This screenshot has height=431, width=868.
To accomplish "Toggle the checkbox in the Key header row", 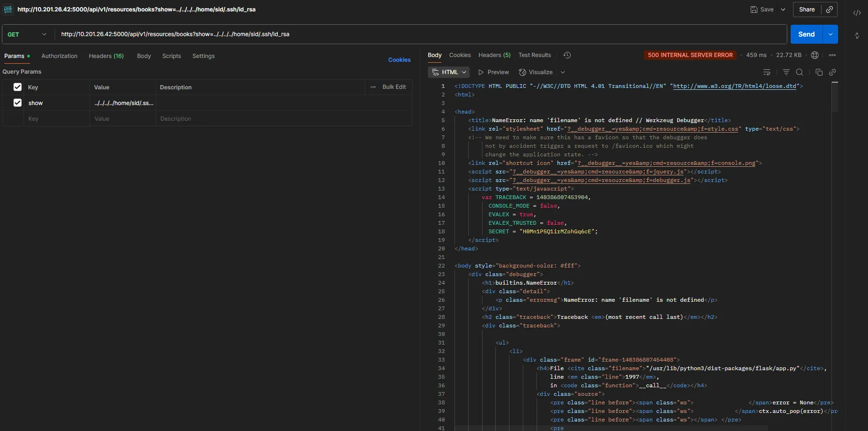I will [17, 87].
